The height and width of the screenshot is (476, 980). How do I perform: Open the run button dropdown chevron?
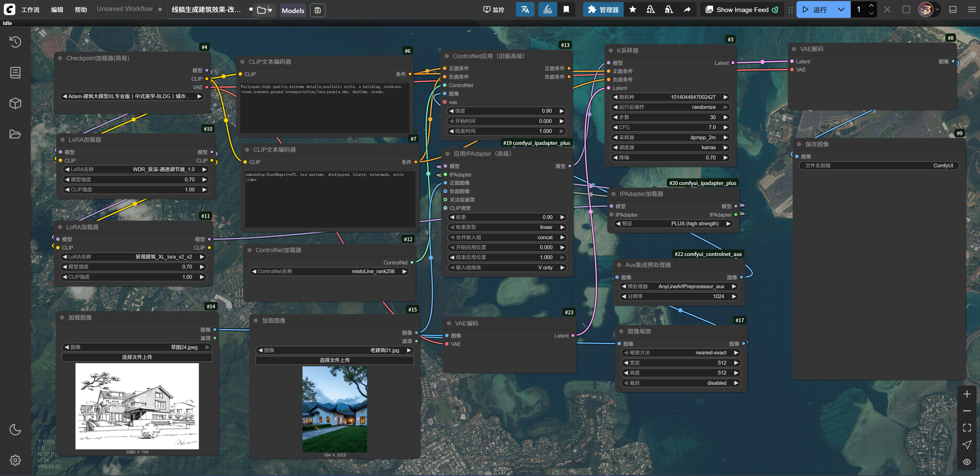841,9
